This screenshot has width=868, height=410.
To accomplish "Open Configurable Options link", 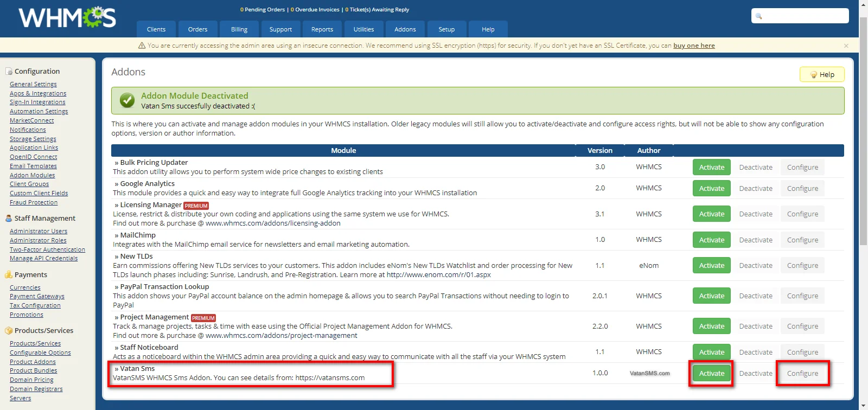I will 40,353.
